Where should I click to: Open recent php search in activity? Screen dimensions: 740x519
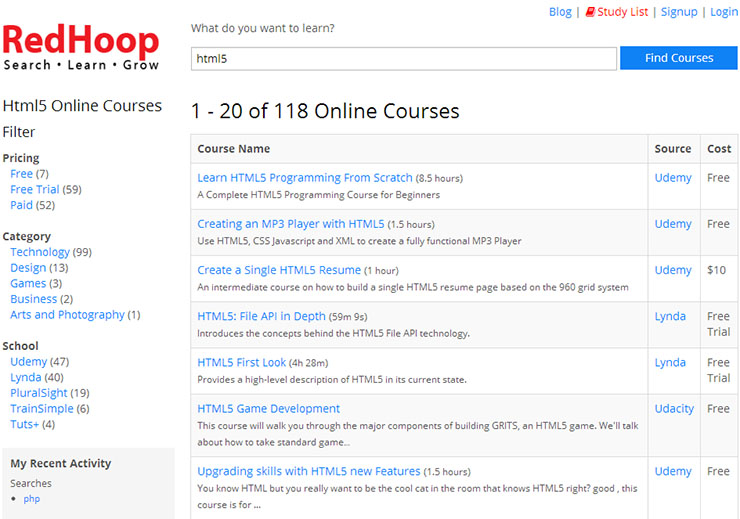coord(32,498)
